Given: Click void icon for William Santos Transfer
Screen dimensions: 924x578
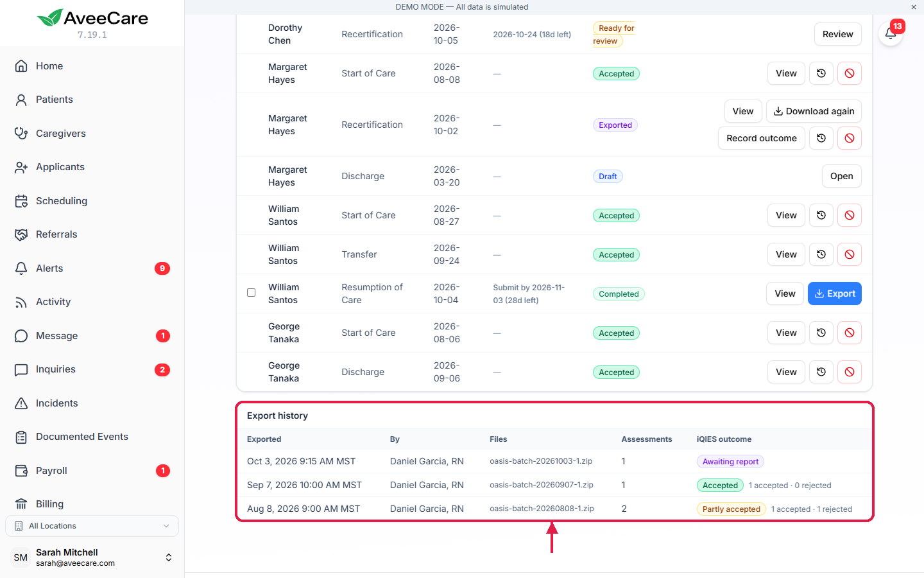Looking at the screenshot, I should pos(850,254).
